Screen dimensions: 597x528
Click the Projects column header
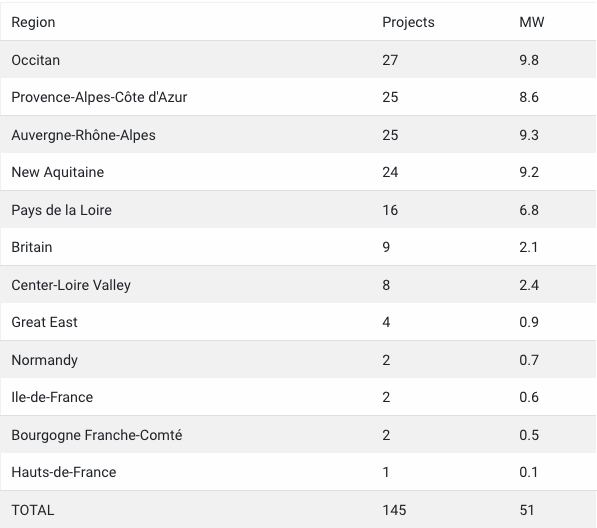click(x=408, y=22)
